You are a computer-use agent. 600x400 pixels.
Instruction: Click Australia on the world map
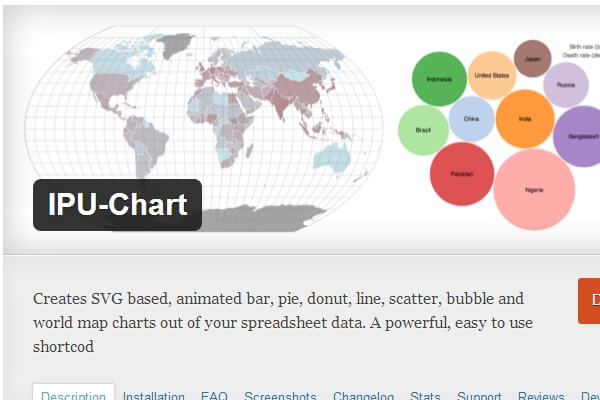[332, 157]
